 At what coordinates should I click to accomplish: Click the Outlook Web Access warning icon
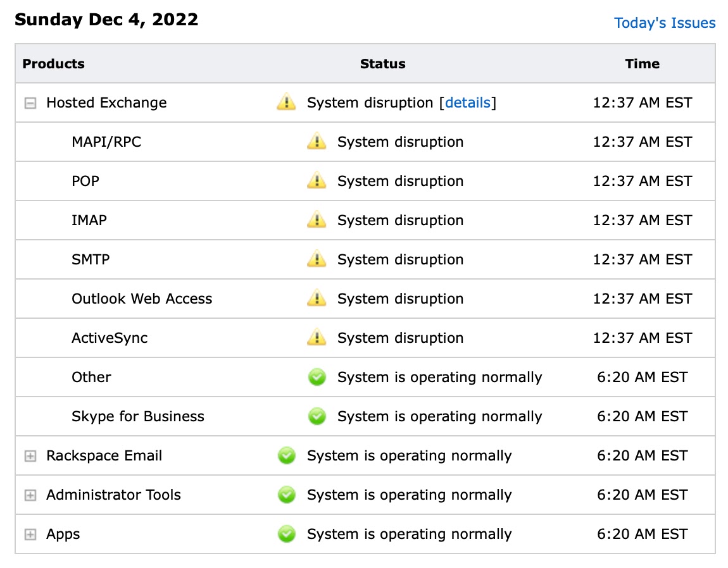coord(317,297)
